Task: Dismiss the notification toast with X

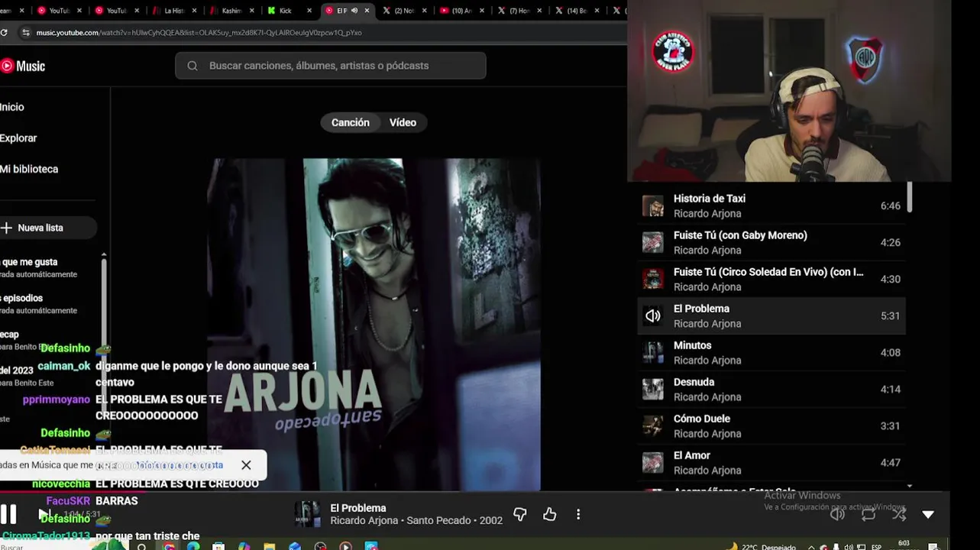Action: [246, 464]
